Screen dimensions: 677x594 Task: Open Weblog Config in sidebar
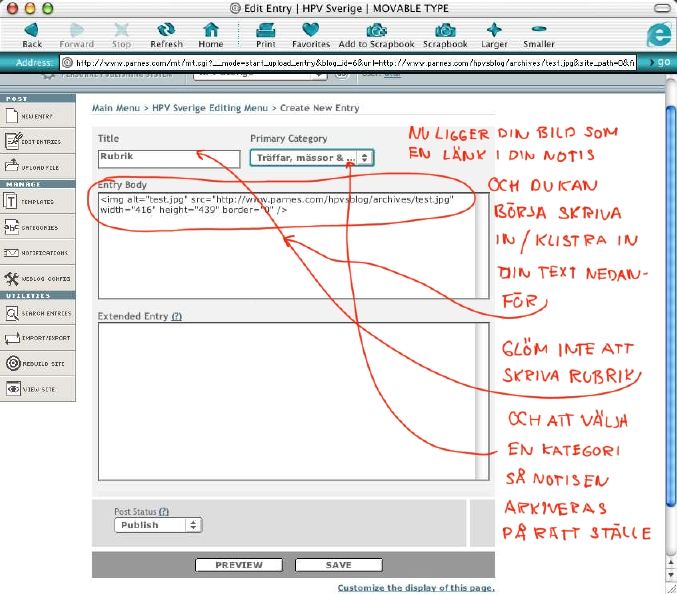tap(38, 278)
